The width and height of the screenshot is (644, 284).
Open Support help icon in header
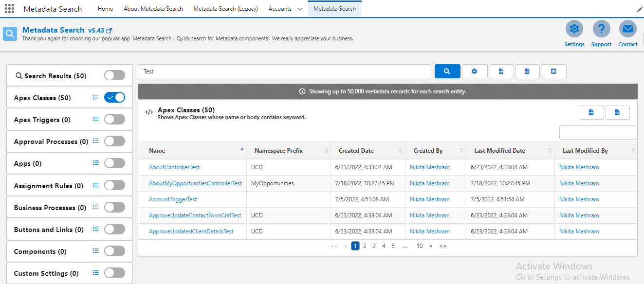(601, 30)
